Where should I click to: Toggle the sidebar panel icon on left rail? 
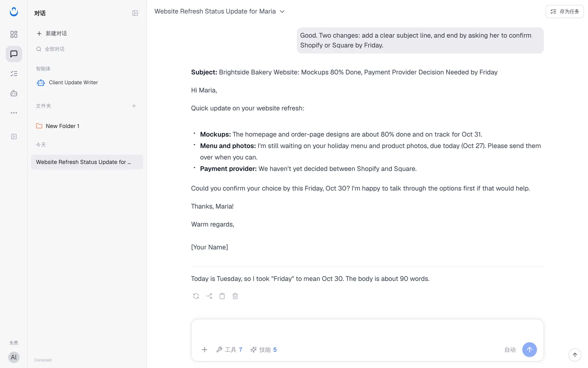click(14, 137)
